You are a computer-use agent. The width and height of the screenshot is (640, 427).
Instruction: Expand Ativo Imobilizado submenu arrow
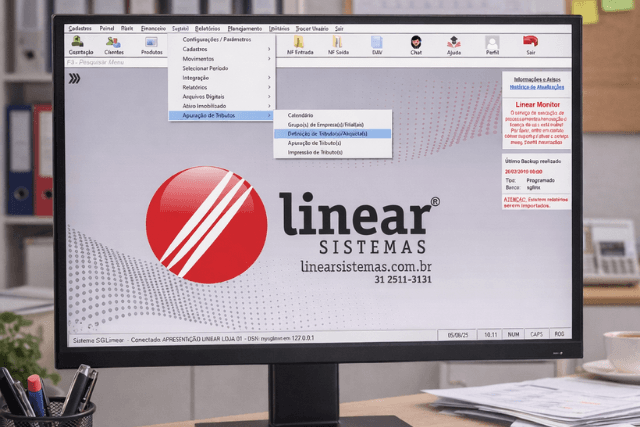pyautogui.click(x=269, y=106)
